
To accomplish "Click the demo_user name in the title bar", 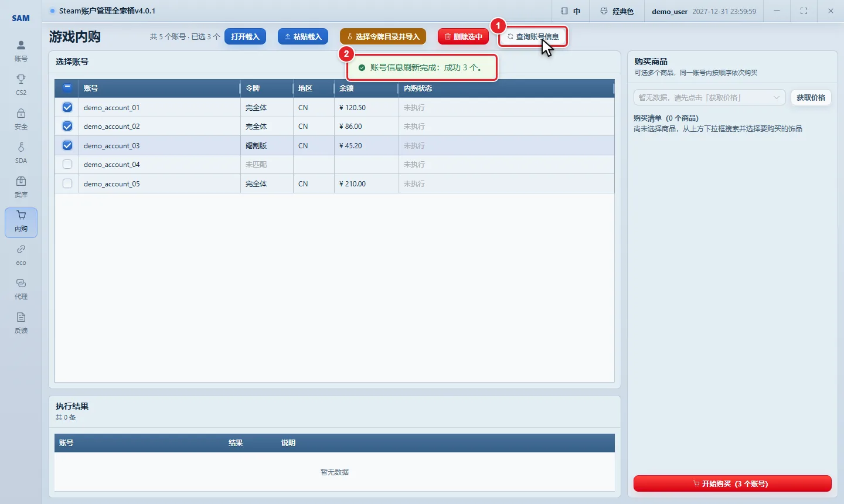I will pyautogui.click(x=669, y=11).
